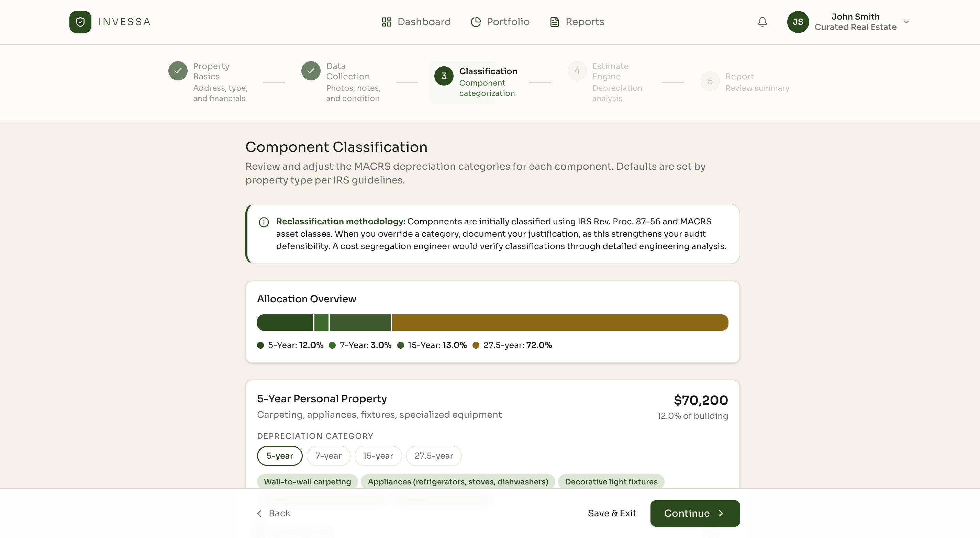Click the Dashboard grid icon
Screen dimensions: 980x538
[x=387, y=22]
